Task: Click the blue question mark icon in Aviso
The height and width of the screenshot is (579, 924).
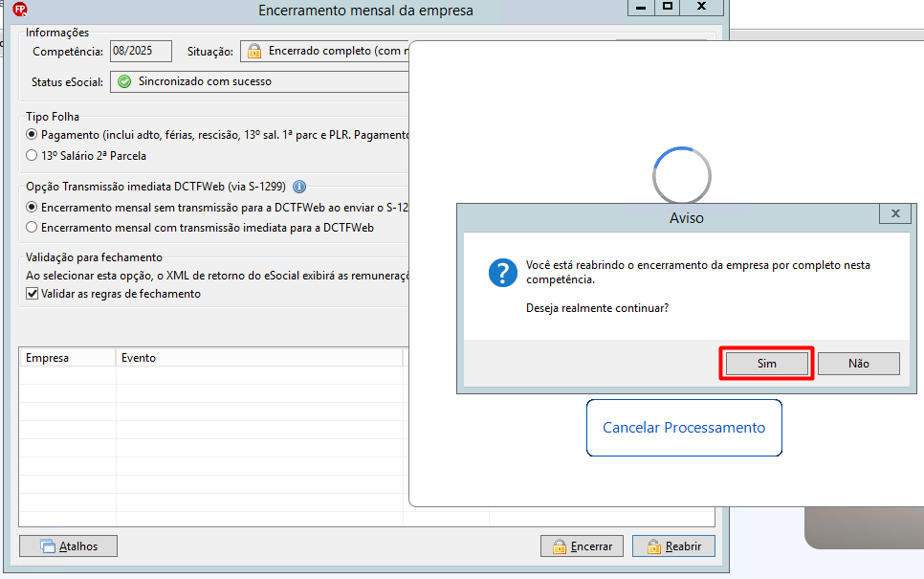Action: coord(503,273)
